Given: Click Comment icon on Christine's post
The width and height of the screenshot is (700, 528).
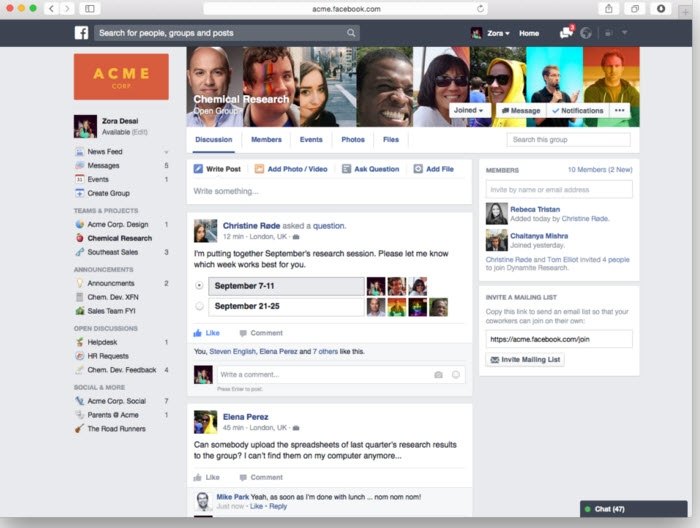Looking at the screenshot, I should coord(243,333).
